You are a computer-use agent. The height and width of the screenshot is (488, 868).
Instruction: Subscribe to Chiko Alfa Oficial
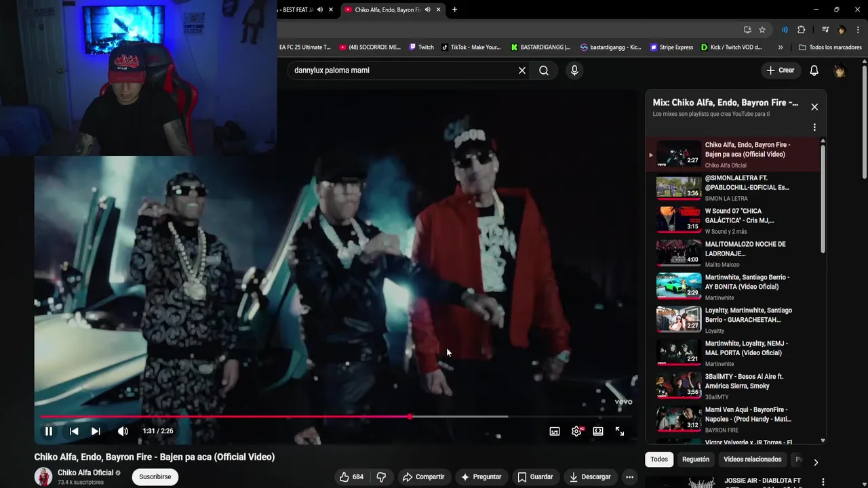(x=155, y=477)
